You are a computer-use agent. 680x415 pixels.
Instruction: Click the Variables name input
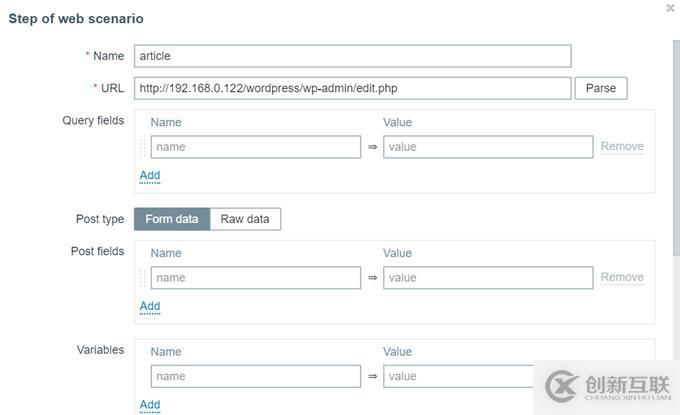256,376
